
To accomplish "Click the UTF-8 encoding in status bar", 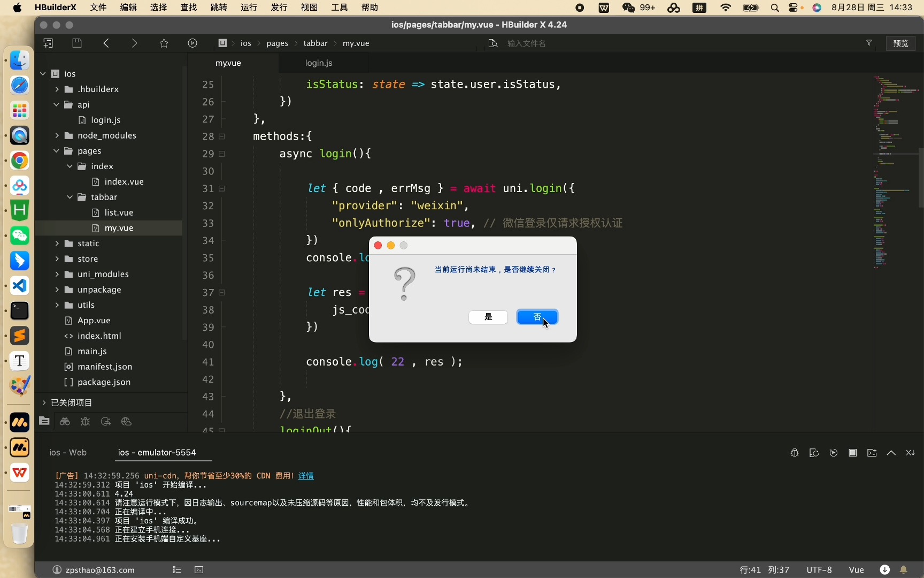I will (819, 570).
